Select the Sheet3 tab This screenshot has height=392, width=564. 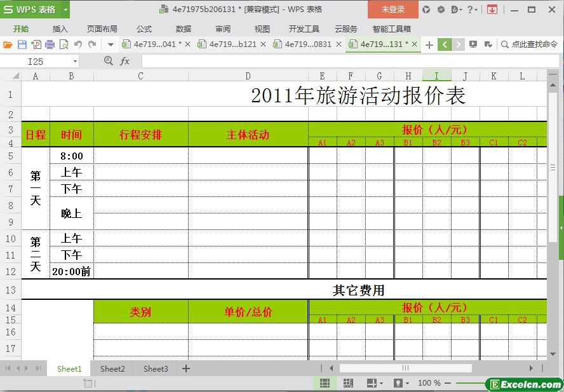pyautogui.click(x=156, y=369)
